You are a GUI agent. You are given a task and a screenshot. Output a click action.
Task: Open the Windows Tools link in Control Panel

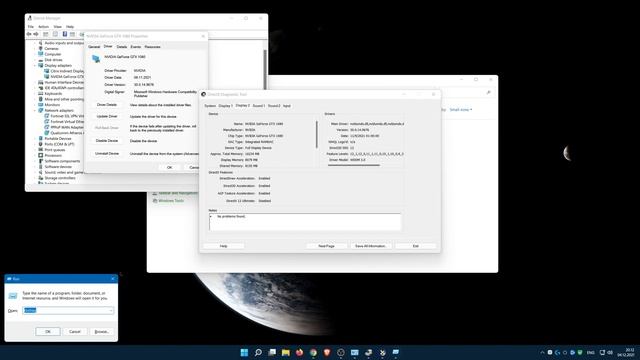tap(171, 201)
